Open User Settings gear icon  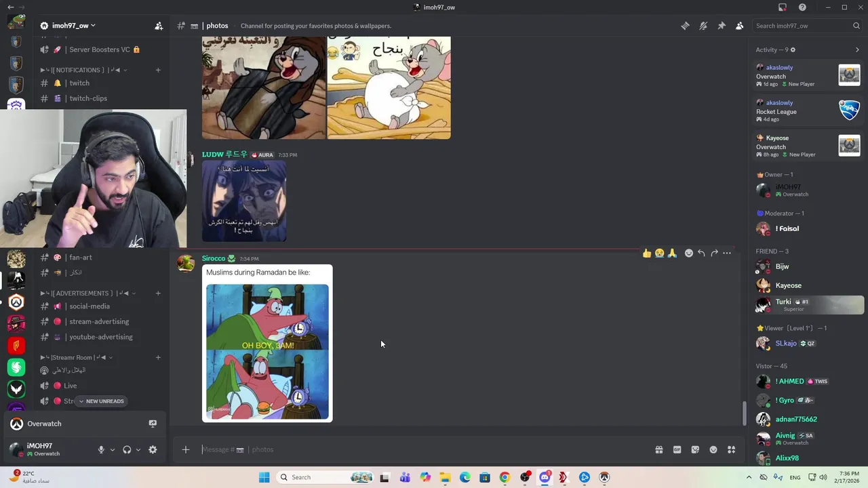[153, 449]
